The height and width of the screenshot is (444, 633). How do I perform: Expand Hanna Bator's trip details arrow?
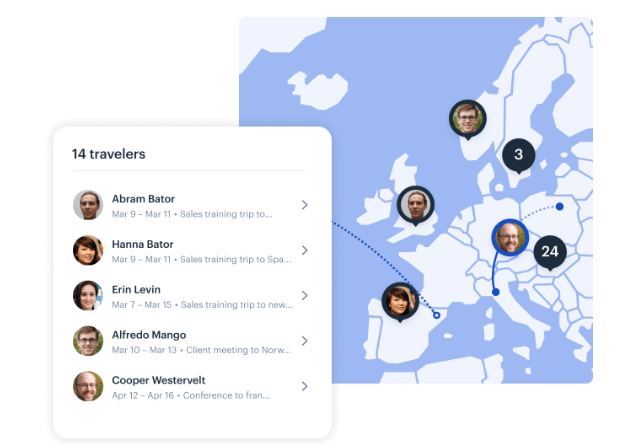pos(305,250)
